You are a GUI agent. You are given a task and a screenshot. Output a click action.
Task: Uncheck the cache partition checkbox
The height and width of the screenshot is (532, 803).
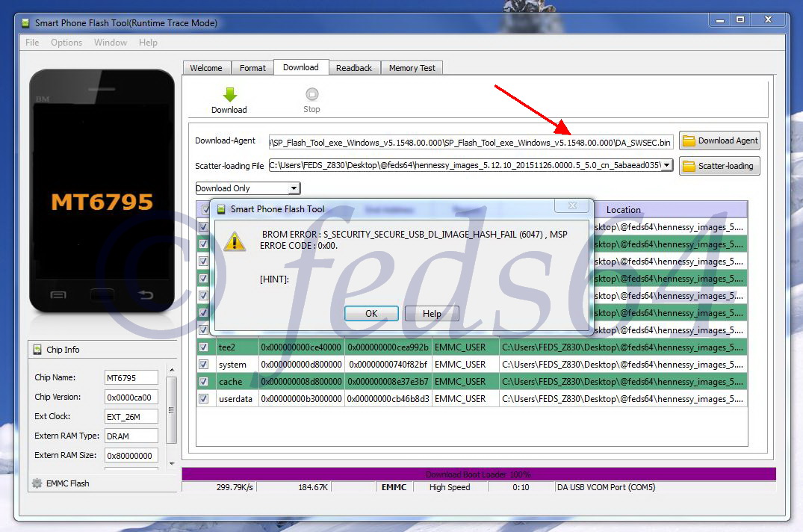tap(204, 382)
